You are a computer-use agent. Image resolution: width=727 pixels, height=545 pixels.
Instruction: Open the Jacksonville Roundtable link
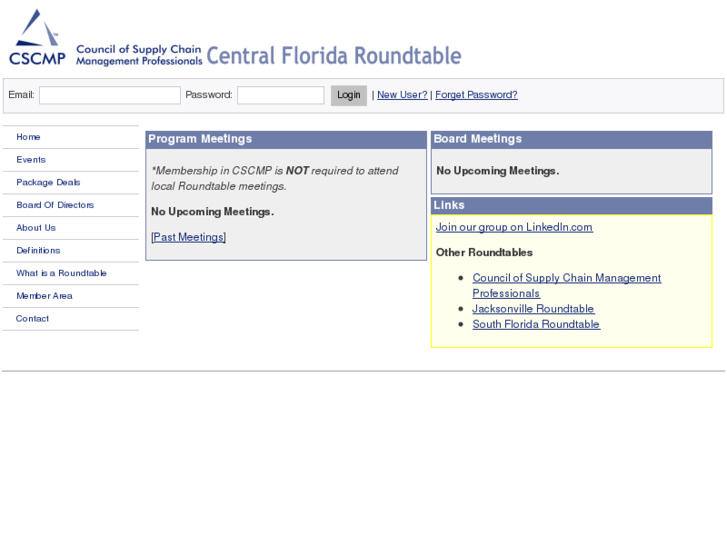point(533,308)
